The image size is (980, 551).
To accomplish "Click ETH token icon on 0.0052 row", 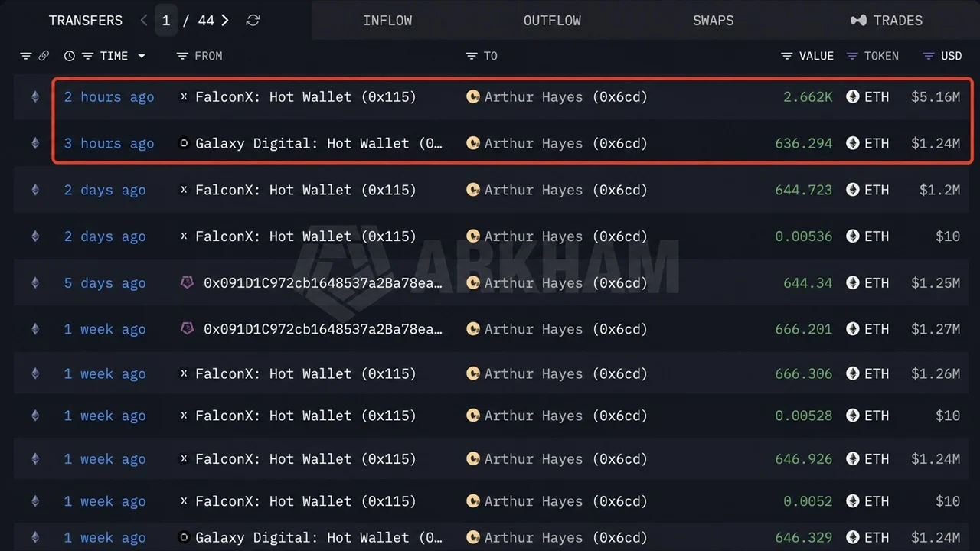I will (x=853, y=501).
